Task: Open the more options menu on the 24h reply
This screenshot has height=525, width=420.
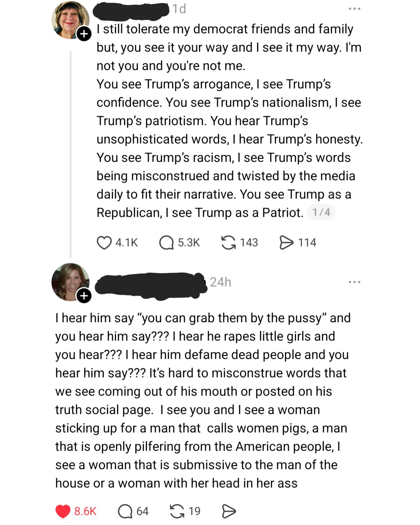Action: [x=354, y=282]
